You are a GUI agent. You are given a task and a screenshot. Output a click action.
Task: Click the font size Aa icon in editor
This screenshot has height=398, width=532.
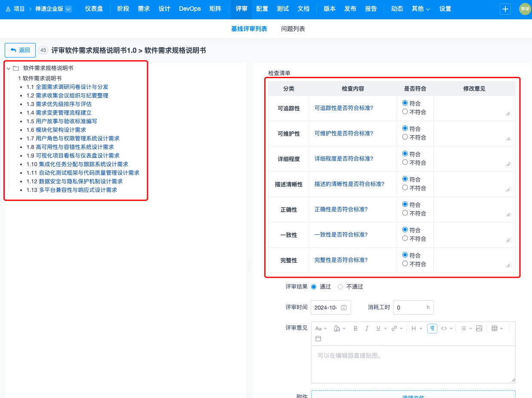coord(318,328)
